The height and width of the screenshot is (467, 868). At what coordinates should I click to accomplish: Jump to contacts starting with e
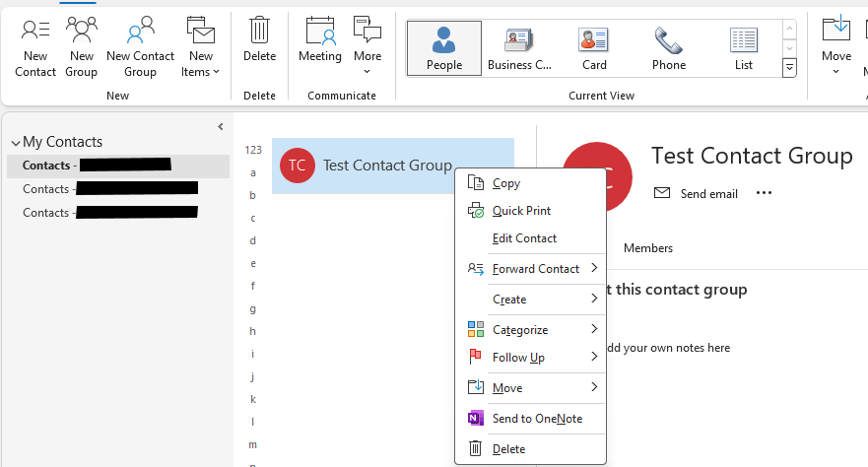click(253, 263)
